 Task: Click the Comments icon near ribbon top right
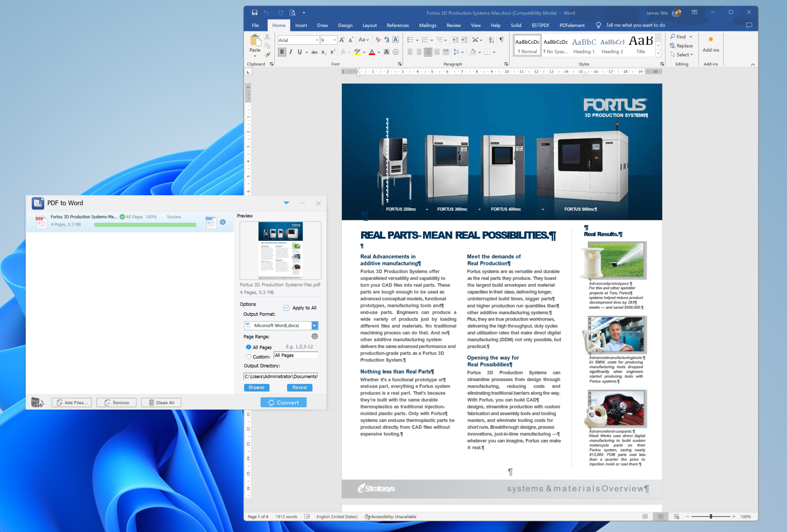pyautogui.click(x=749, y=25)
